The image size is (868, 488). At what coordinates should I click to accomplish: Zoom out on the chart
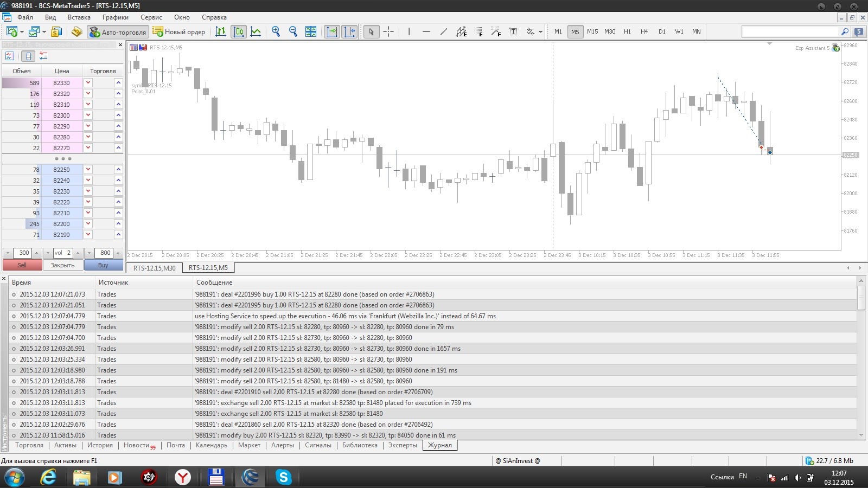pyautogui.click(x=293, y=31)
